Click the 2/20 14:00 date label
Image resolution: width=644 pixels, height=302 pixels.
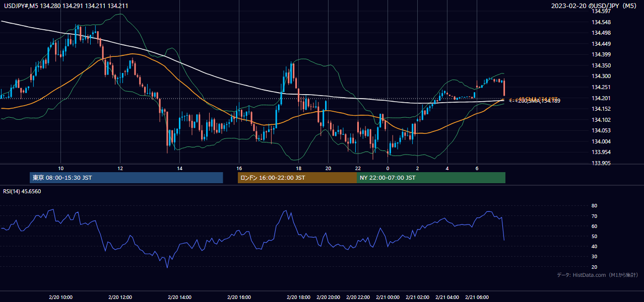[x=179, y=297]
